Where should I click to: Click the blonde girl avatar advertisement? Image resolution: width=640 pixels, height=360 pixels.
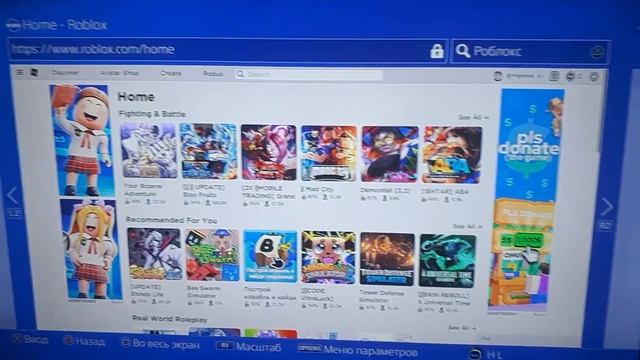[x=91, y=249]
